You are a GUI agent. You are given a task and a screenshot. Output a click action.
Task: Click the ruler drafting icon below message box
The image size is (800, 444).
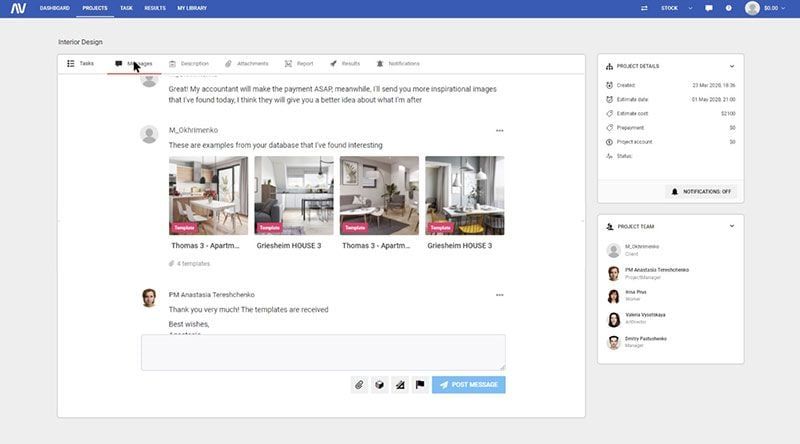(x=400, y=384)
